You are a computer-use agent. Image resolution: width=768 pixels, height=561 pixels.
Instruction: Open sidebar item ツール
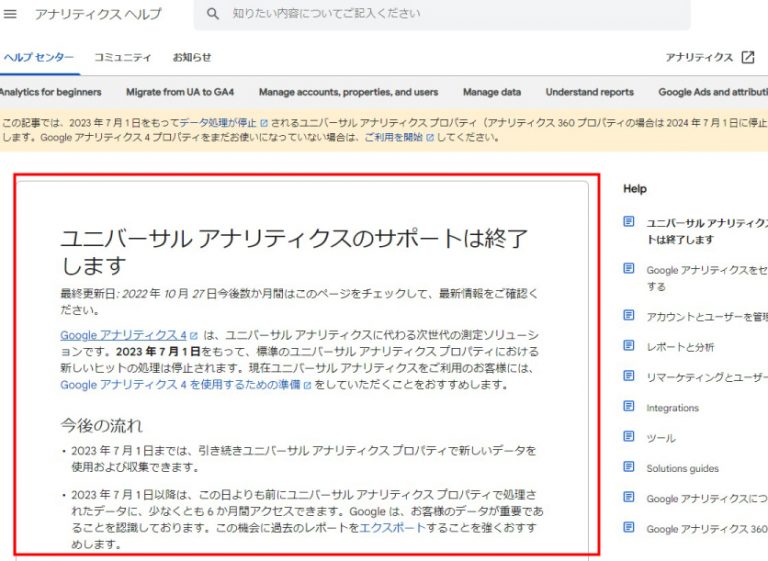tap(661, 438)
